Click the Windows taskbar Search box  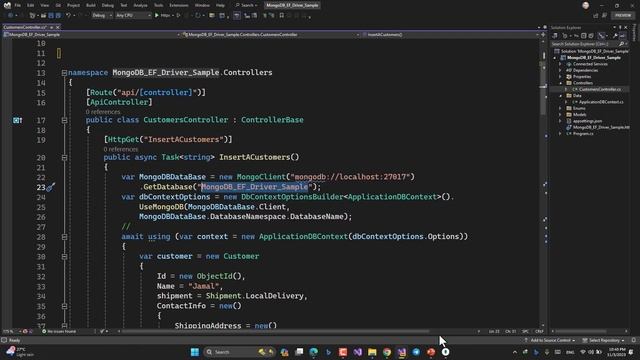pyautogui.click(x=240, y=352)
